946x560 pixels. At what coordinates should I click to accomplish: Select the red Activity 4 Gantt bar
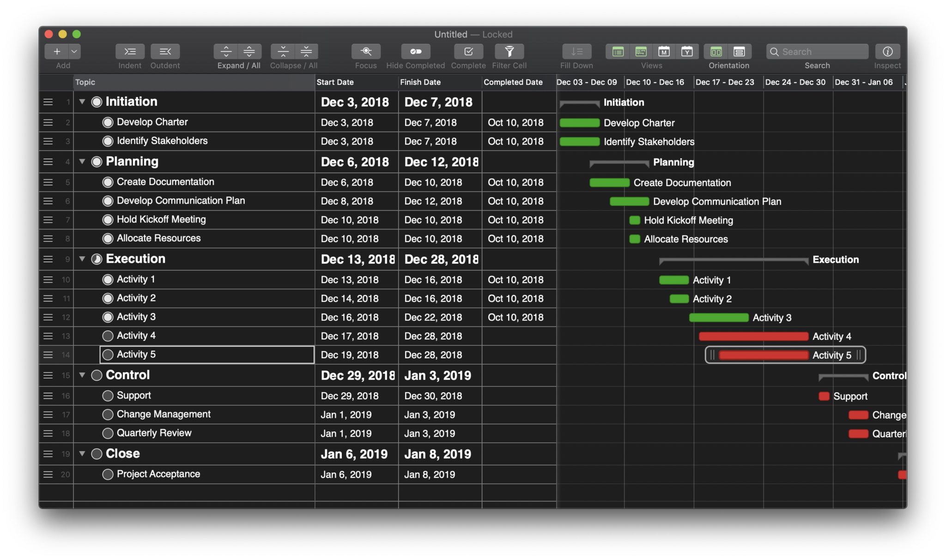click(x=754, y=336)
